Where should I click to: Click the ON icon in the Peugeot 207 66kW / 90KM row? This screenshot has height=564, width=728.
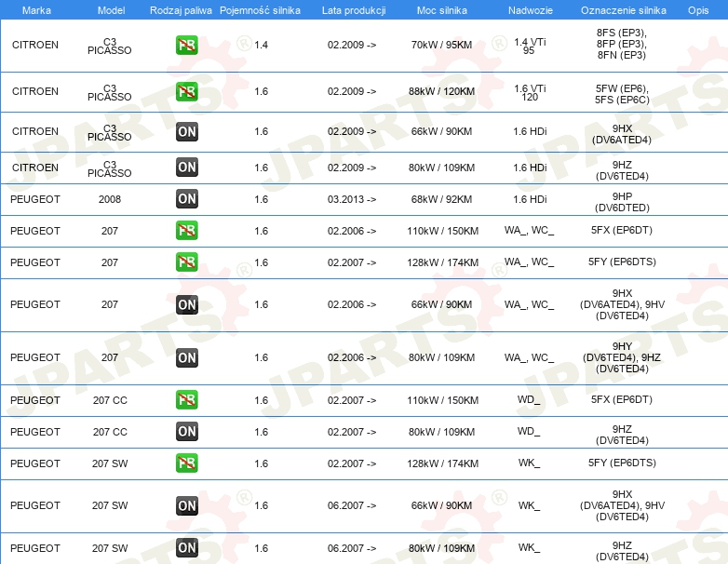[186, 305]
